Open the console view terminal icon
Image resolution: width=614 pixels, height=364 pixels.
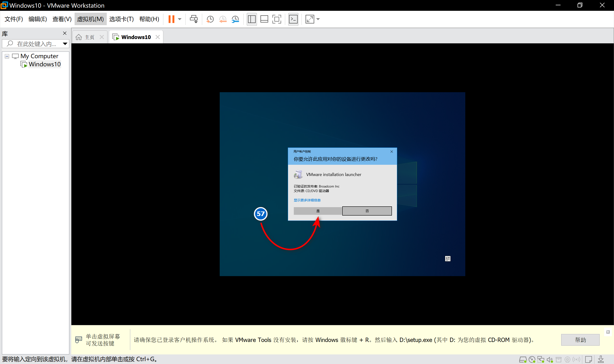pyautogui.click(x=293, y=19)
